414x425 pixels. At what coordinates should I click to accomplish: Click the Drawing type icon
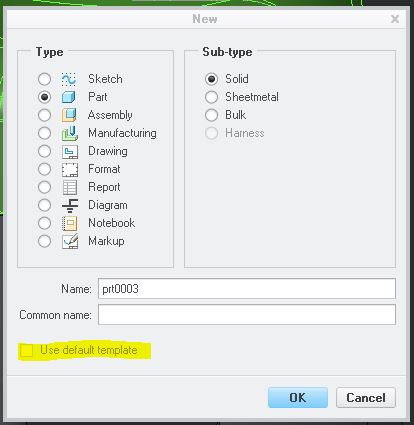[70, 151]
